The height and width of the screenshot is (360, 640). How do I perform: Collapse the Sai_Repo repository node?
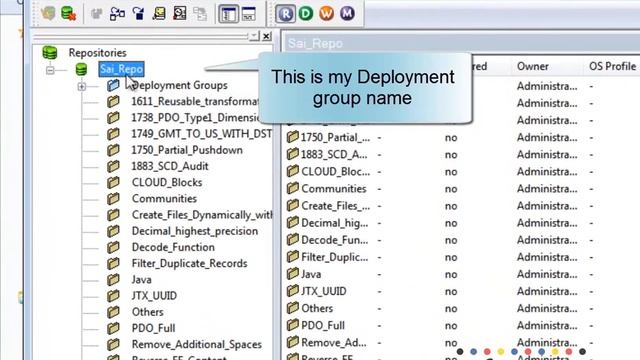pos(50,70)
